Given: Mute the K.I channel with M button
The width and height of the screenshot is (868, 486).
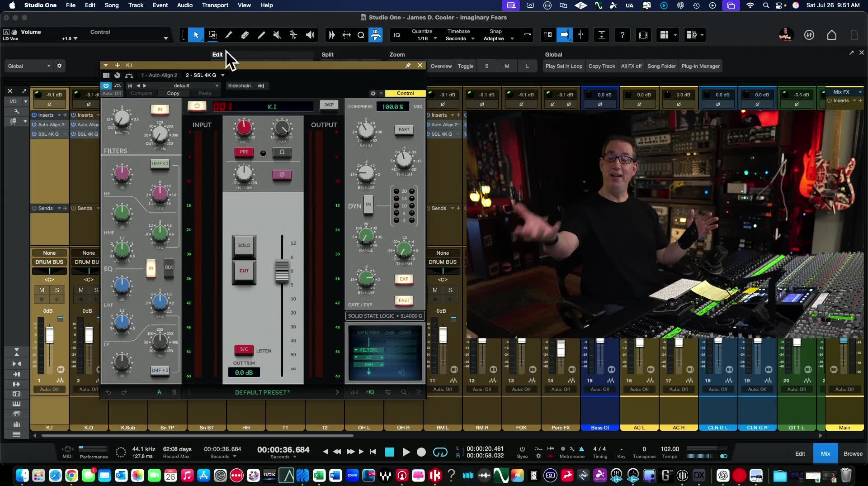Looking at the screenshot, I should click(x=42, y=290).
